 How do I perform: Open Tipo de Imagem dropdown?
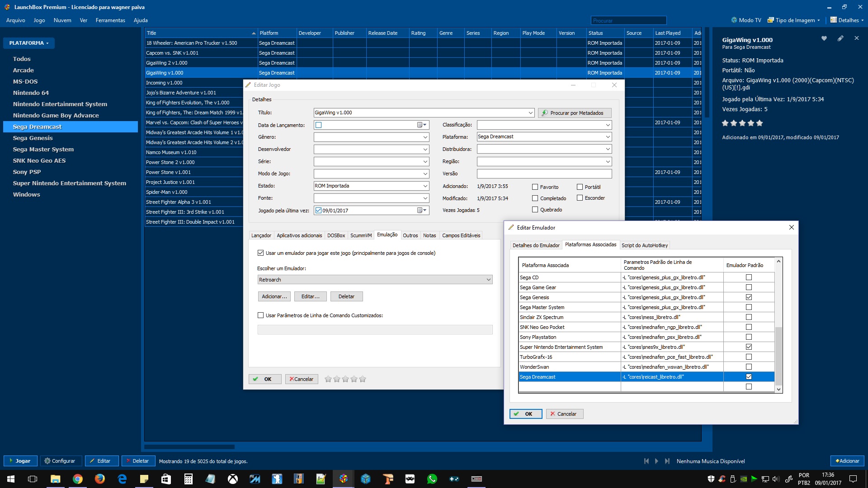(794, 20)
